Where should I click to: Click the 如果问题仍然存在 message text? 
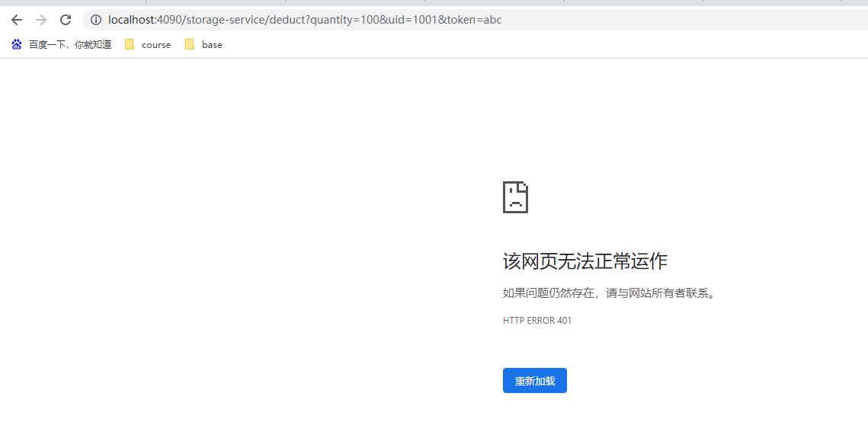pyautogui.click(x=610, y=293)
